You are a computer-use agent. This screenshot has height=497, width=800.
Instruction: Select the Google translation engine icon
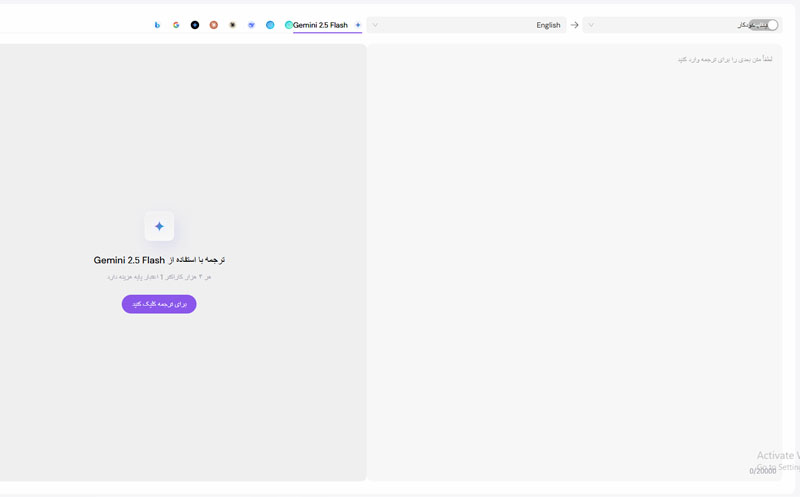click(x=176, y=25)
